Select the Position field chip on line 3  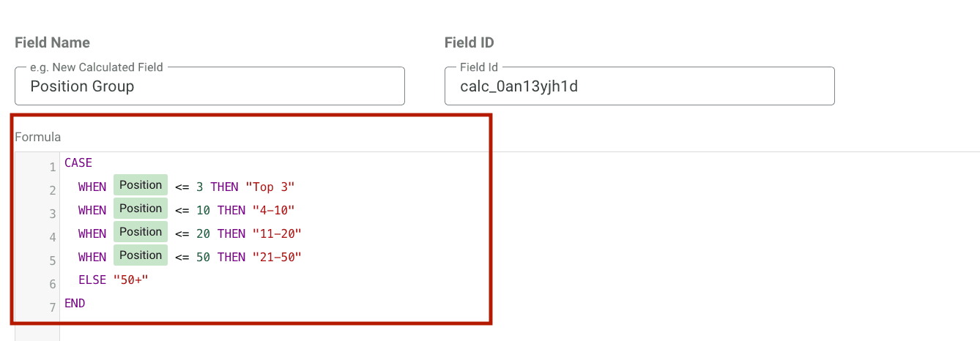(x=141, y=209)
